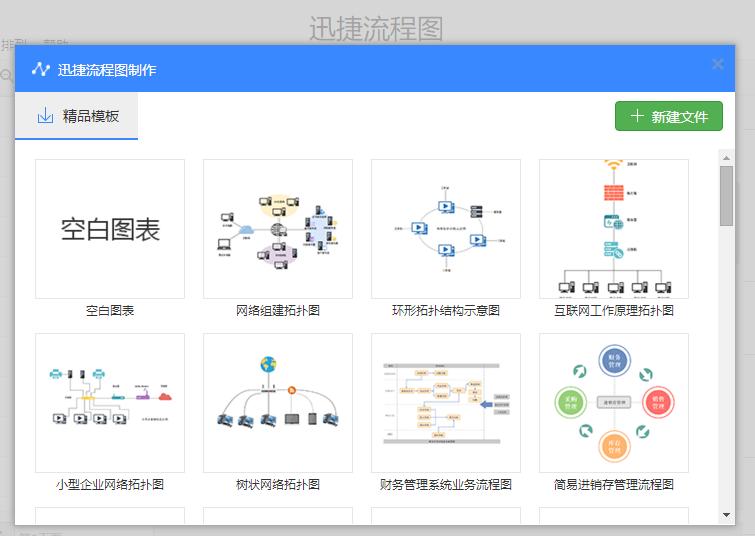Select the 精品模板 tab
Screen dimensions: 755x536
pyautogui.click(x=76, y=116)
